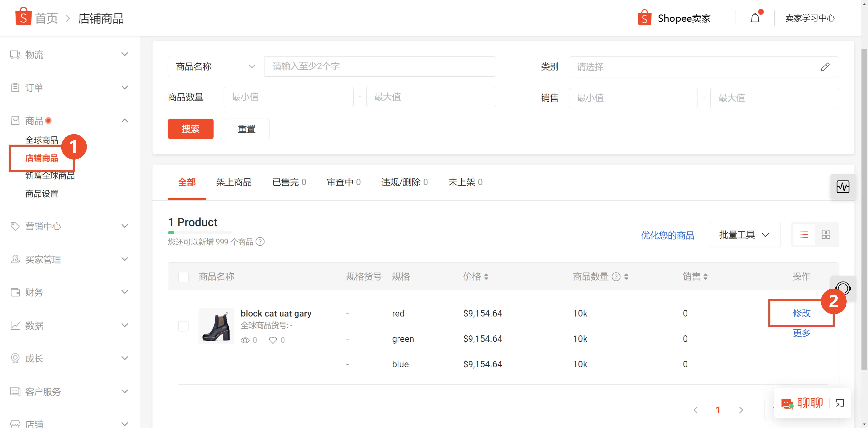This screenshot has width=868, height=428.
Task: Click the pencil icon beside 类别 selector
Action: (x=826, y=67)
